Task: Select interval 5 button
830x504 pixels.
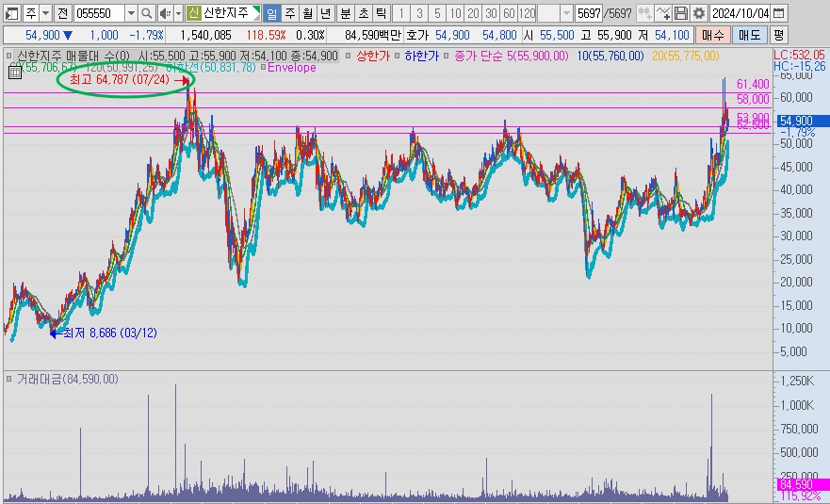Action: 437,13
